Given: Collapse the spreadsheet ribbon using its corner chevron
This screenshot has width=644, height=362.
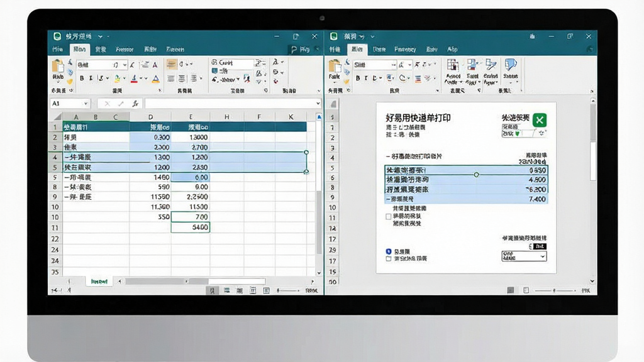Looking at the screenshot, I should 319,90.
